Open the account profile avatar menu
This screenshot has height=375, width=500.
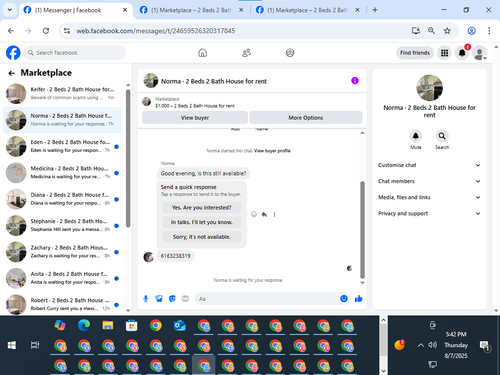click(480, 53)
